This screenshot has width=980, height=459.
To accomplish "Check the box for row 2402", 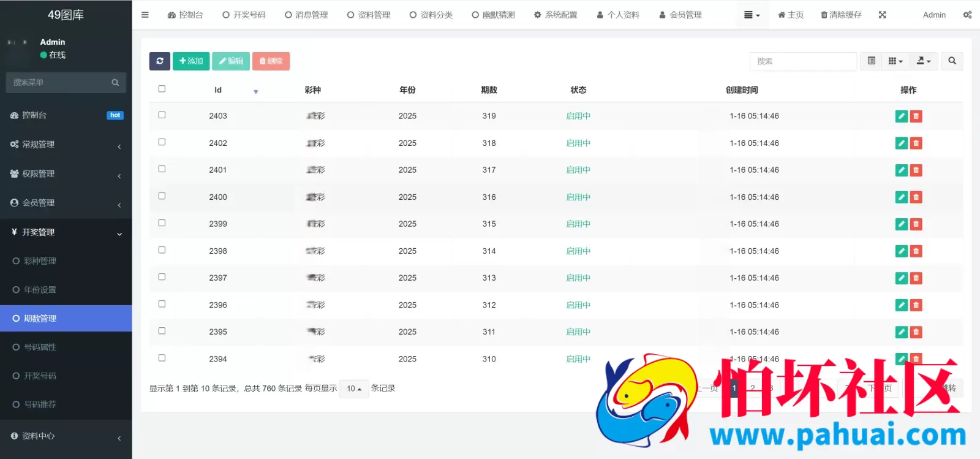I will [162, 142].
